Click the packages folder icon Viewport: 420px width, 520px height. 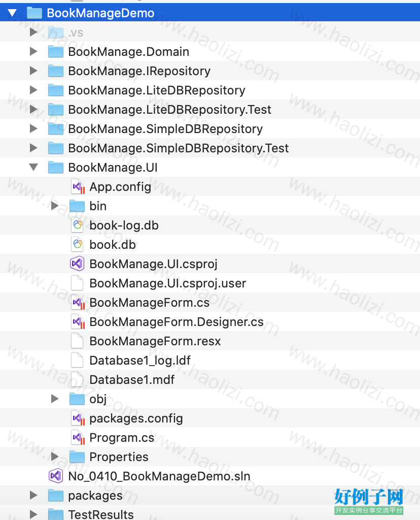coord(56,495)
